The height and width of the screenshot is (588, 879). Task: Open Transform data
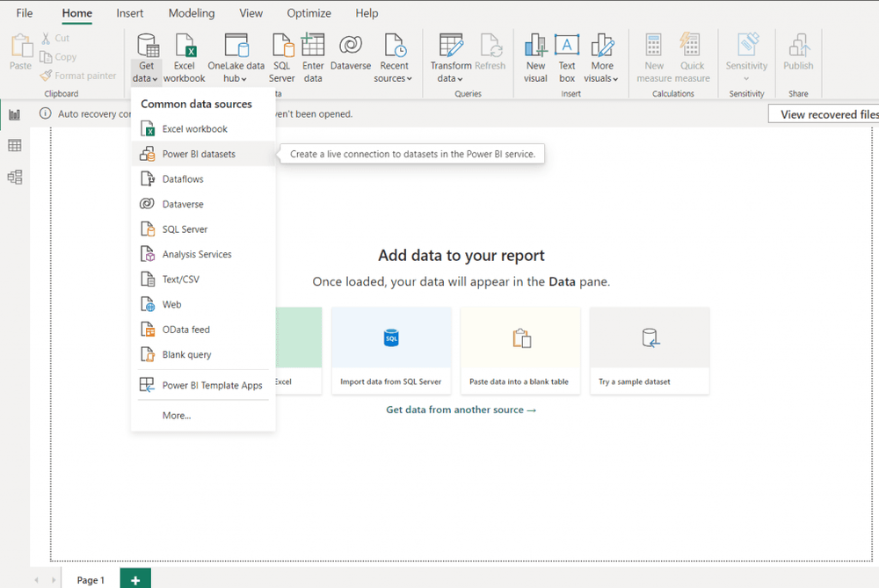(x=450, y=55)
